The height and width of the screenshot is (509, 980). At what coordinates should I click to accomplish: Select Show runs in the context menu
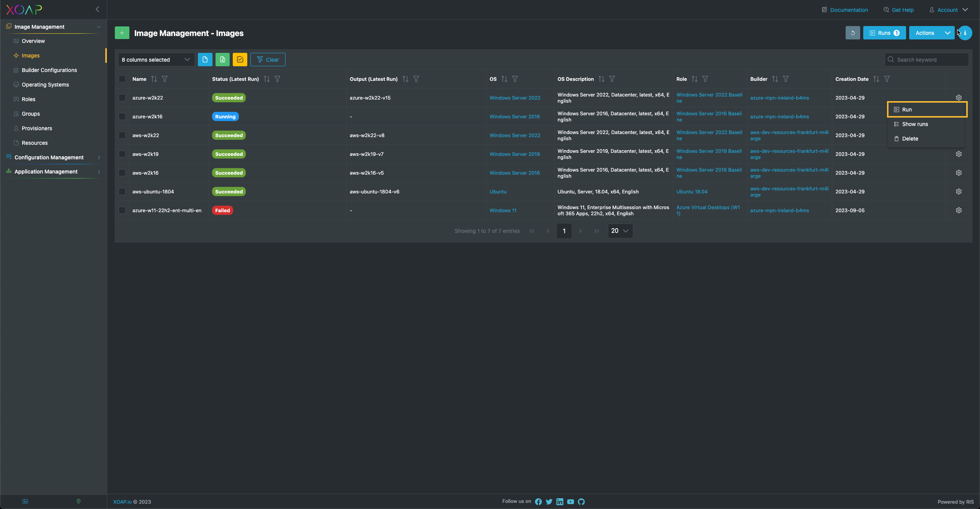926,124
